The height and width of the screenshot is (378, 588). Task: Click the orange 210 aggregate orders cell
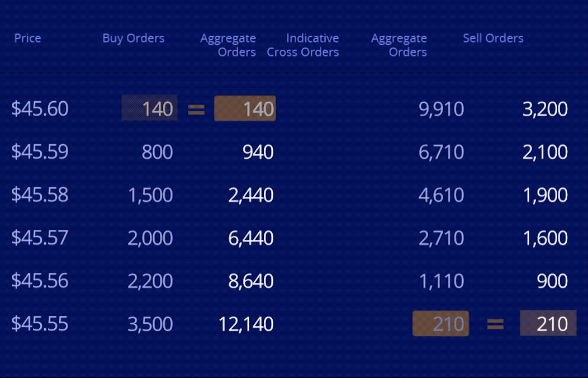pos(440,324)
